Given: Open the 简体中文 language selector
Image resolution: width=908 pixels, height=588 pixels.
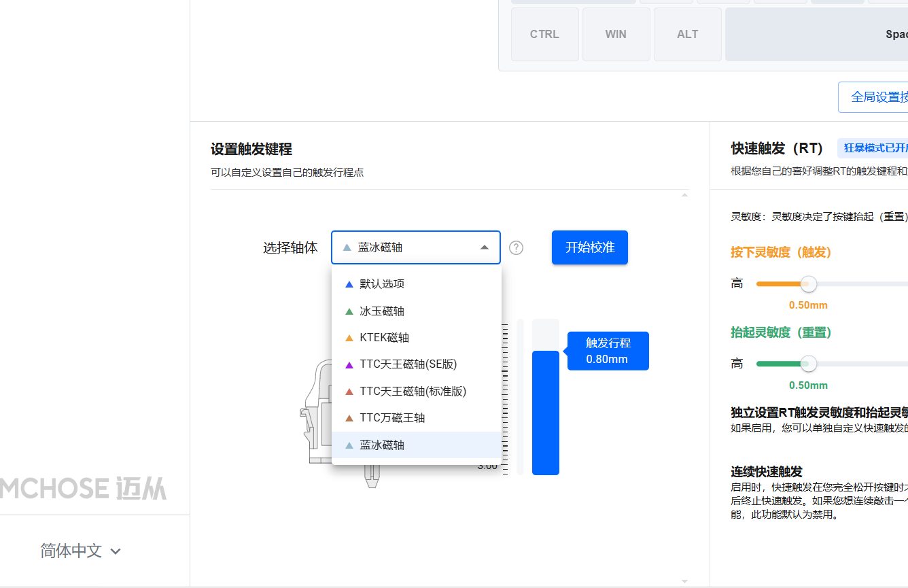Looking at the screenshot, I should point(80,551).
